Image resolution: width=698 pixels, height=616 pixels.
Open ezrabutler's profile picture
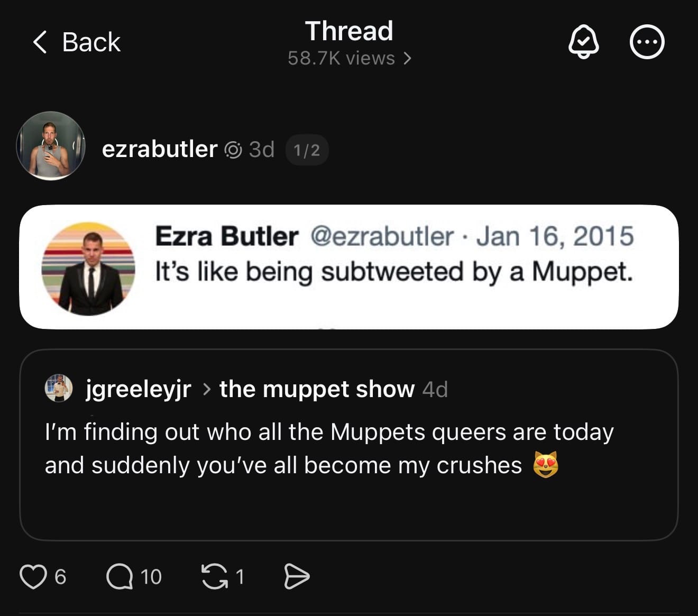51,146
